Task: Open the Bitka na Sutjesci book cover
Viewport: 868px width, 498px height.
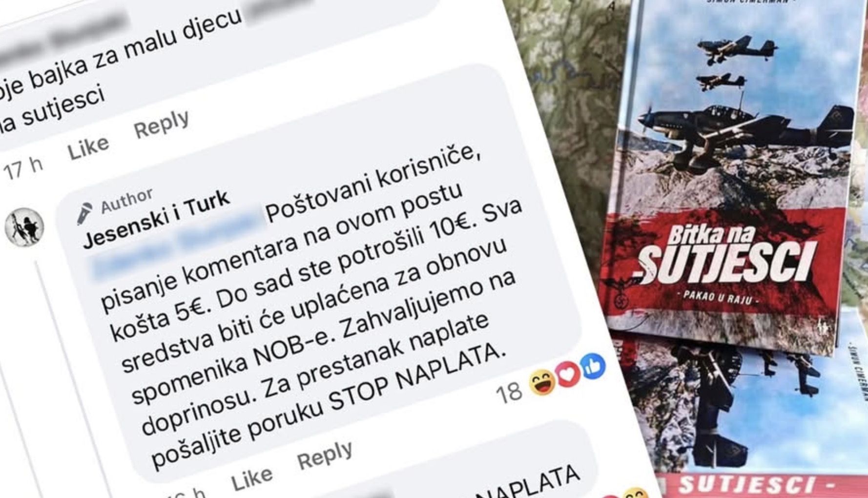Action: [x=730, y=176]
